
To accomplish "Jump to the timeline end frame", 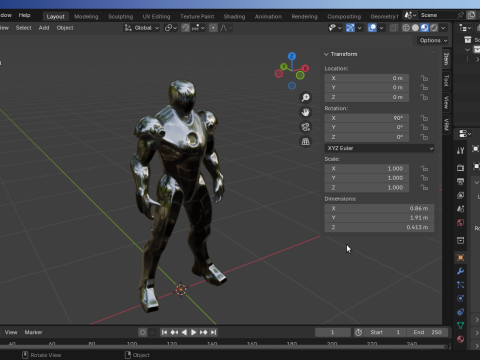I will (213, 332).
